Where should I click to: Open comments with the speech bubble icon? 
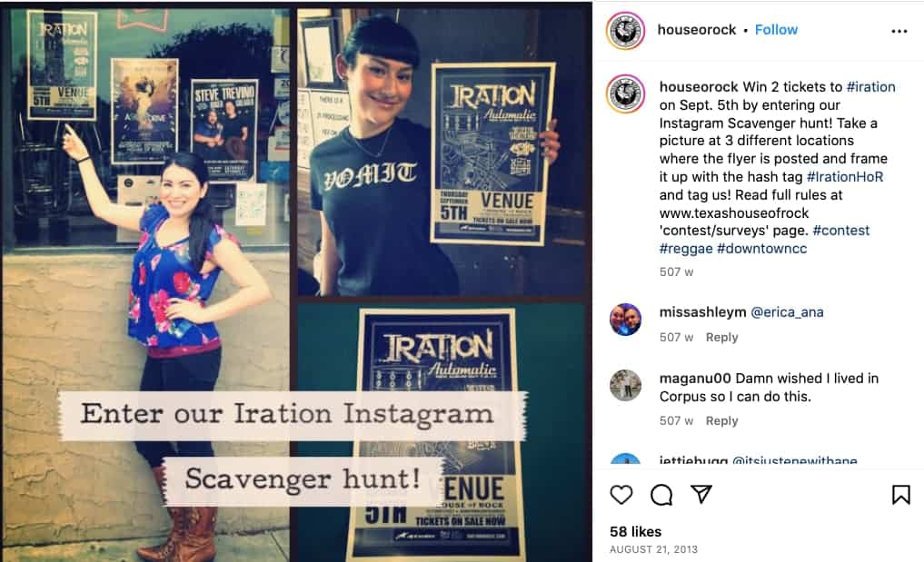661,495
